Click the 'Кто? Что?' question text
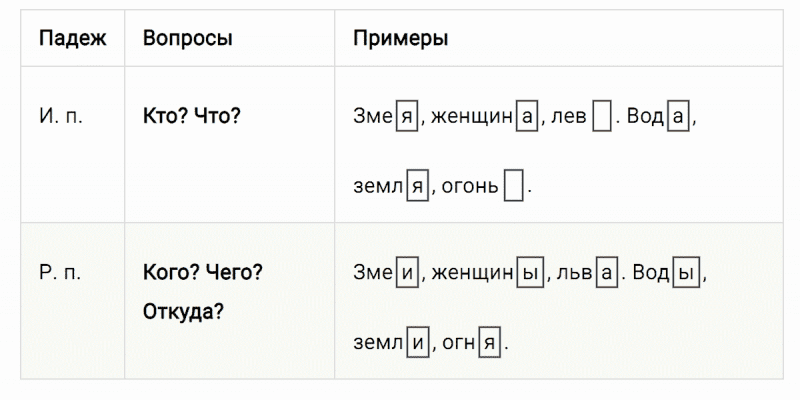Image resolution: width=800 pixels, height=400 pixels. (x=192, y=115)
